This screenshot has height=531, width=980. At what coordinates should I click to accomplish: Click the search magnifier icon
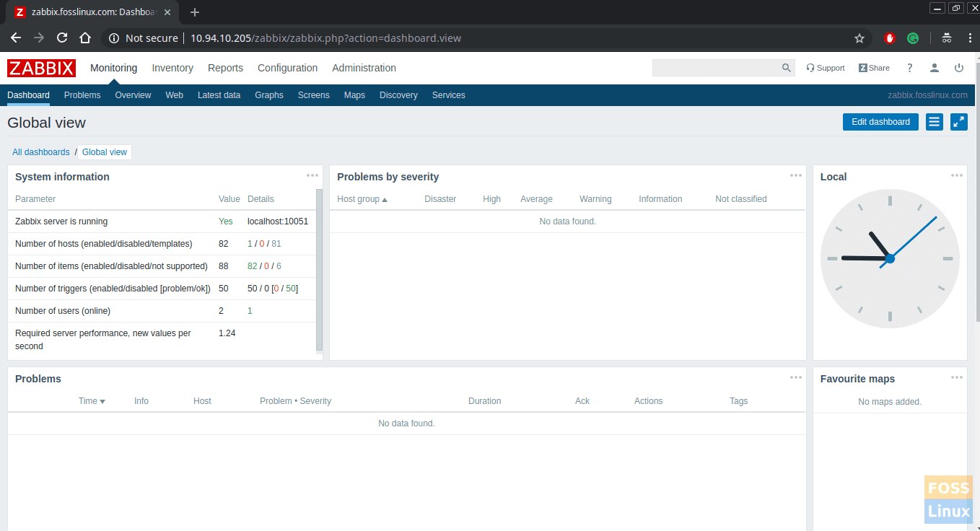787,68
